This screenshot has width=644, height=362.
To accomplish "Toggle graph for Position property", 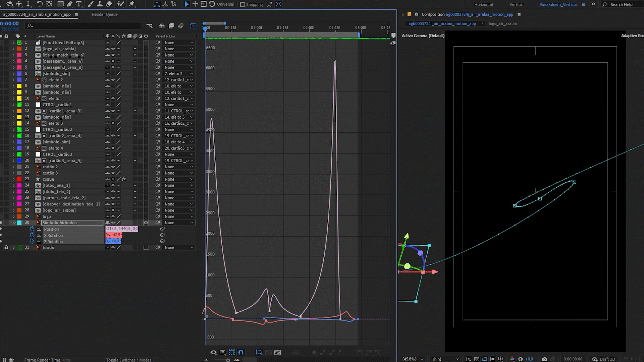I will coord(39,229).
